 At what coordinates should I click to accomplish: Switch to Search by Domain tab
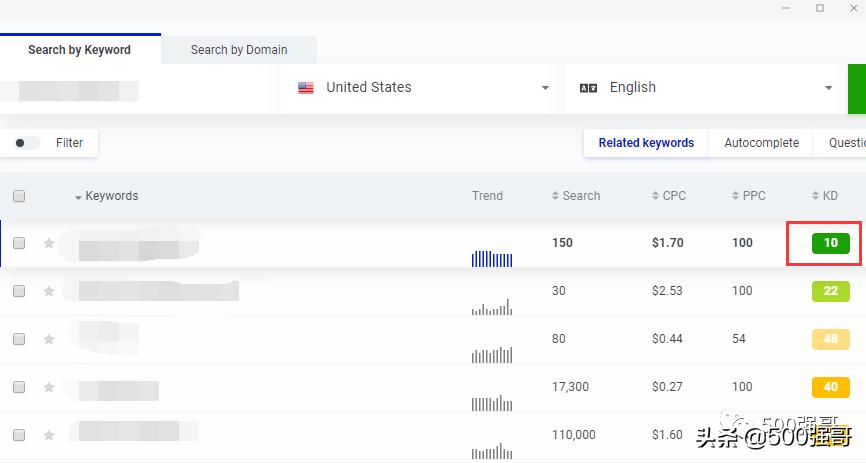pos(239,50)
